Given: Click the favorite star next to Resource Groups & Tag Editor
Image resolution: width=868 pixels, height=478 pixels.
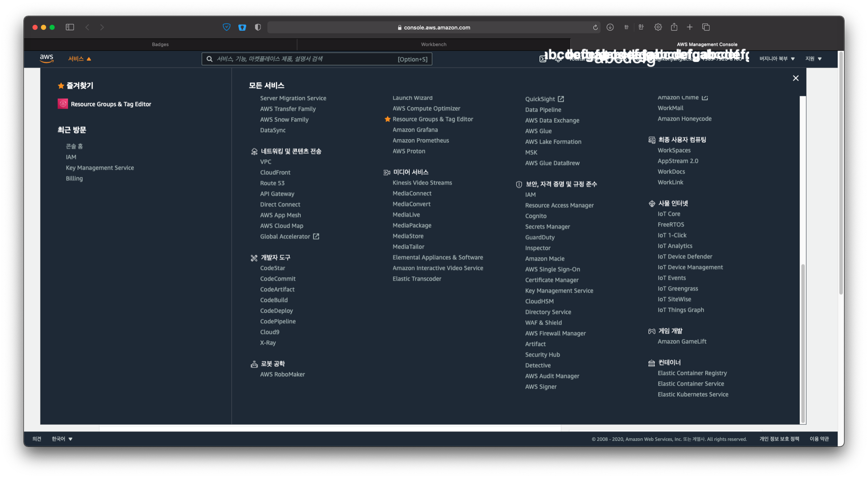Looking at the screenshot, I should coord(388,119).
